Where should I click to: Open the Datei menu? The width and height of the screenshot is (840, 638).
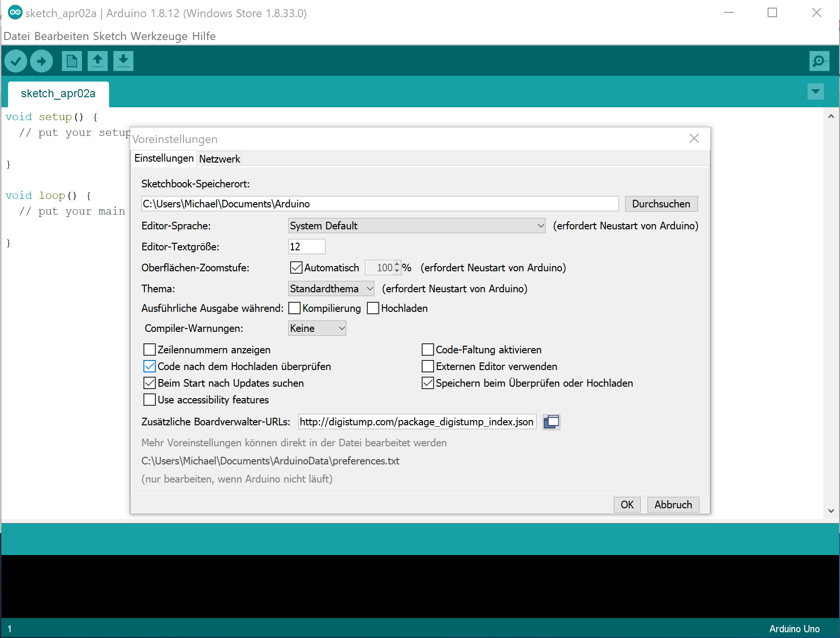[17, 36]
